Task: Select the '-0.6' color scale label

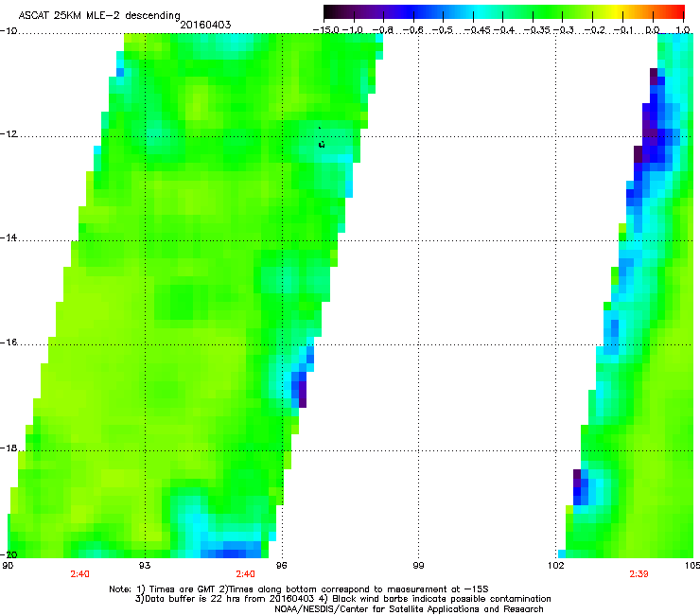Action: click(413, 30)
